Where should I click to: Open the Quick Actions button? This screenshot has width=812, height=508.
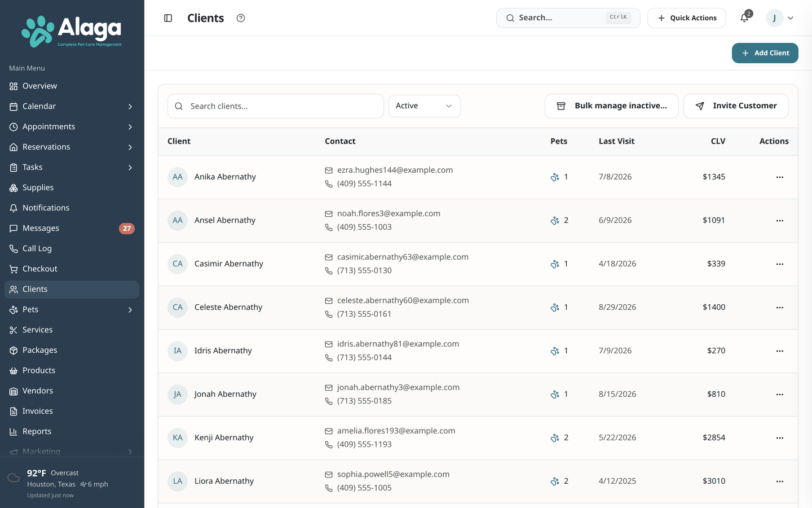click(687, 18)
